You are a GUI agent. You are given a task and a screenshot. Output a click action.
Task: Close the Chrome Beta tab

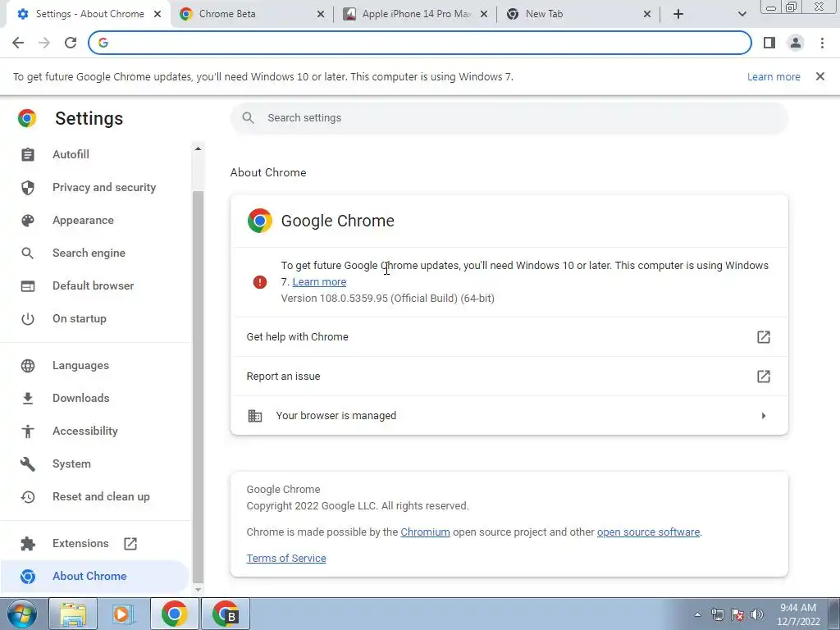(x=321, y=14)
